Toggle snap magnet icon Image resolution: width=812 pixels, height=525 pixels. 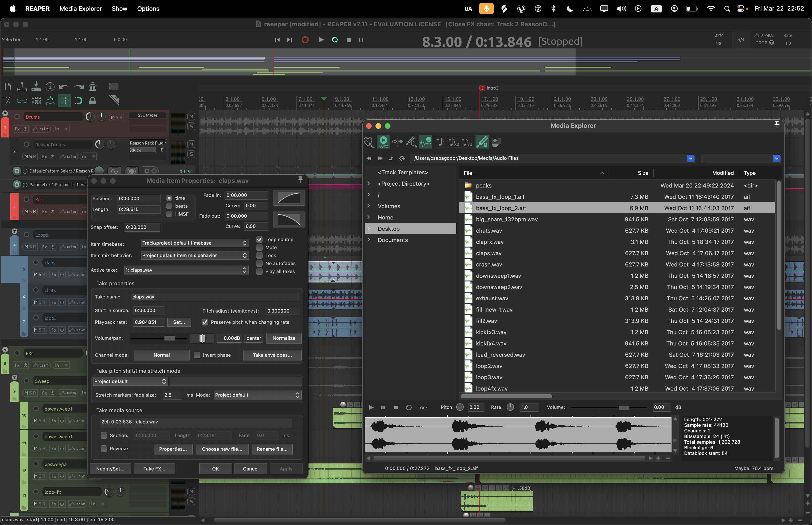click(x=78, y=101)
